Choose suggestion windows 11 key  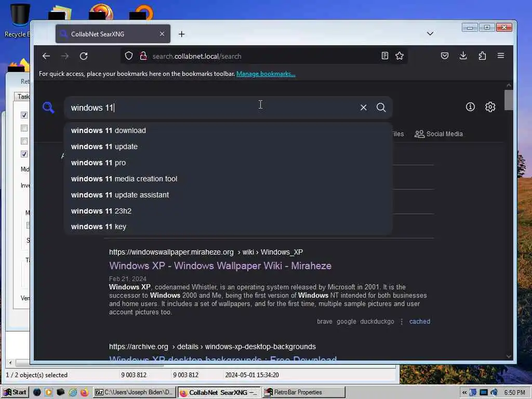(x=228, y=227)
